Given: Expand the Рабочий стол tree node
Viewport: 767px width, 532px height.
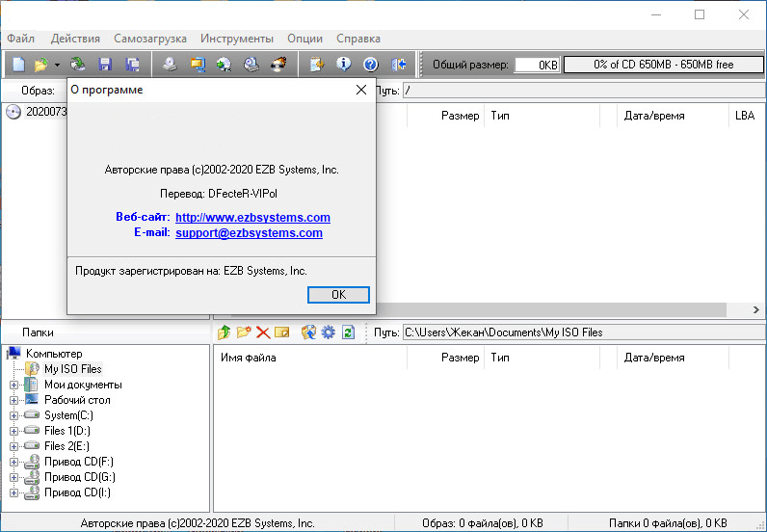Looking at the screenshot, I should (x=14, y=400).
